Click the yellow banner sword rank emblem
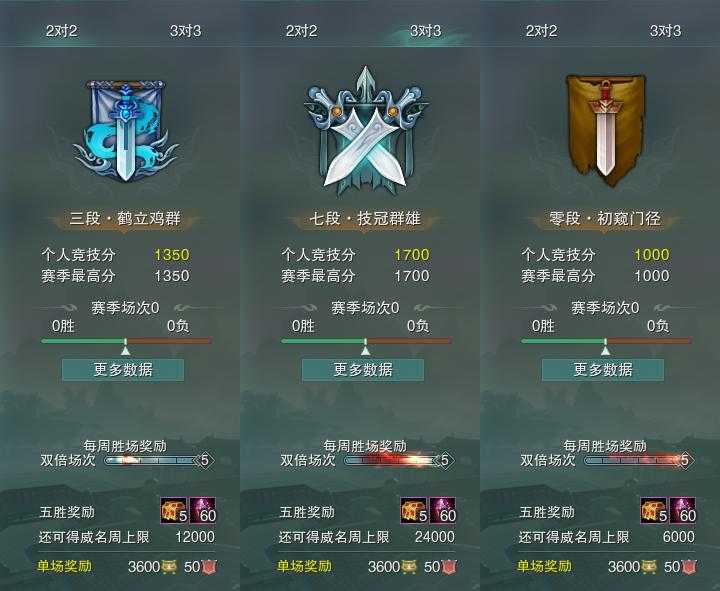 (x=605, y=131)
